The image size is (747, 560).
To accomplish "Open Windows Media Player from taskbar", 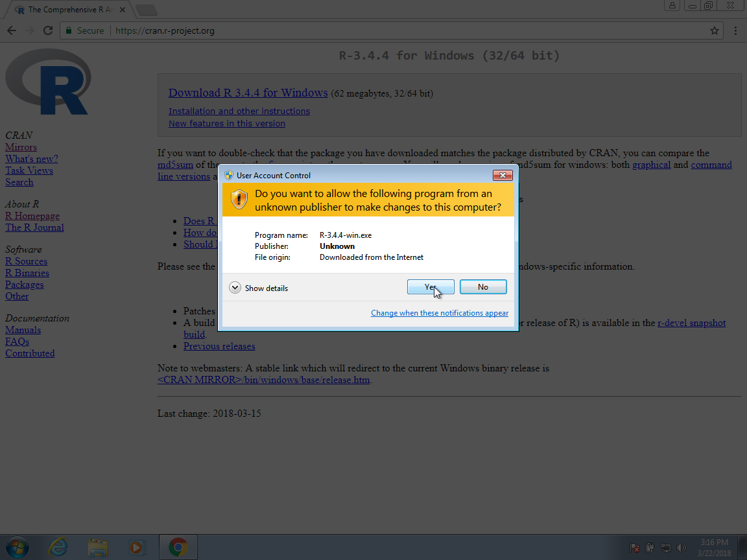I will pyautogui.click(x=137, y=547).
